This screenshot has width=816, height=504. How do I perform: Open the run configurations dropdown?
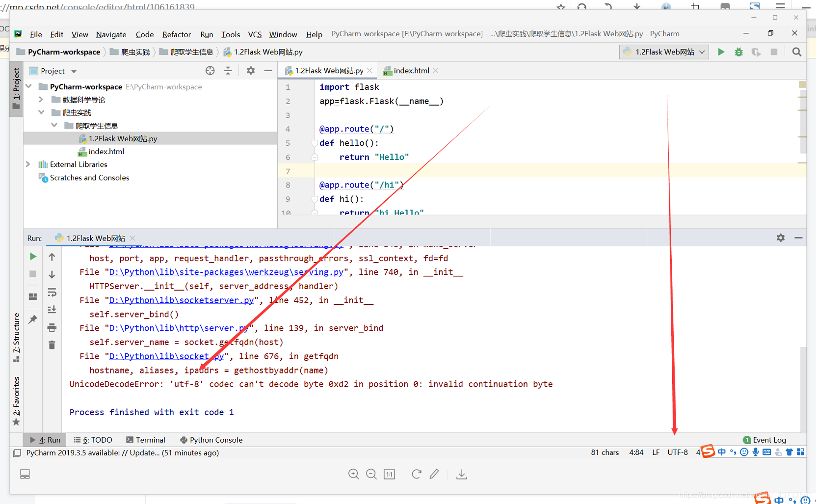(x=663, y=52)
